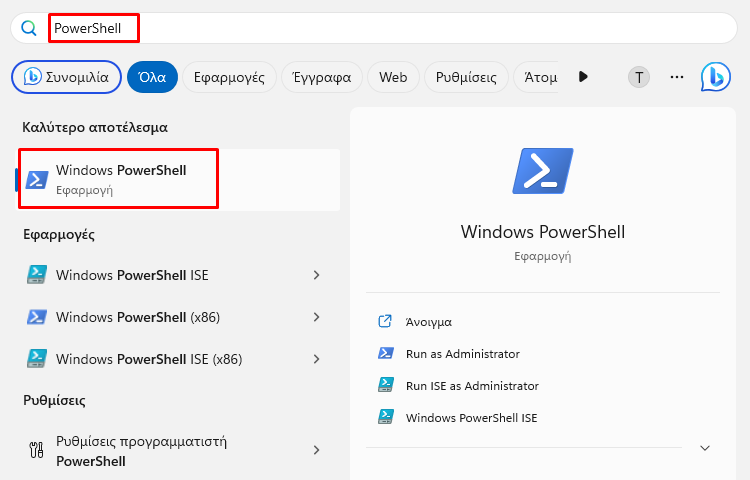This screenshot has height=480, width=750.
Task: Click the large PowerShell icon in details pane
Action: [x=543, y=171]
